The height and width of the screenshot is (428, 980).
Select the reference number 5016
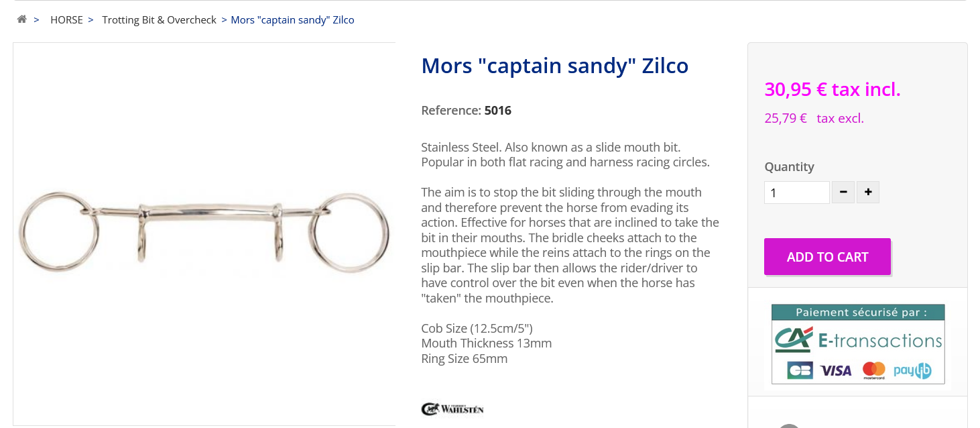pos(498,110)
